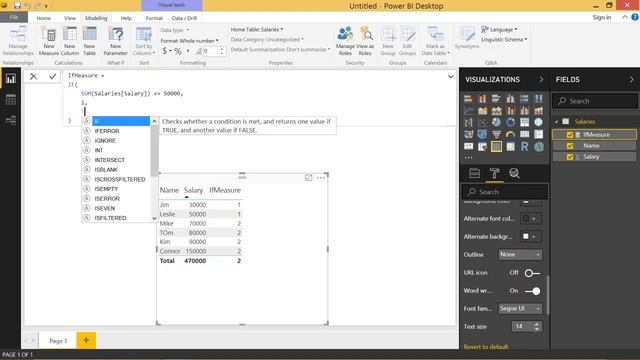Open the Analytics magnifier tab
The height and width of the screenshot is (360, 640).
click(514, 173)
